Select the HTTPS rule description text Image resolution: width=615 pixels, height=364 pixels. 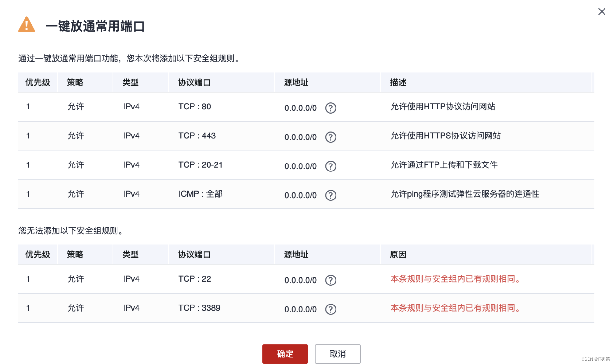(445, 136)
